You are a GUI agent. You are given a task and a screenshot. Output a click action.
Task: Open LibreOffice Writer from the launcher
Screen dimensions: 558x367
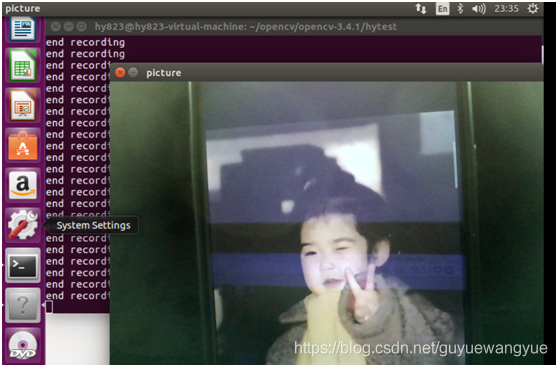pyautogui.click(x=23, y=29)
